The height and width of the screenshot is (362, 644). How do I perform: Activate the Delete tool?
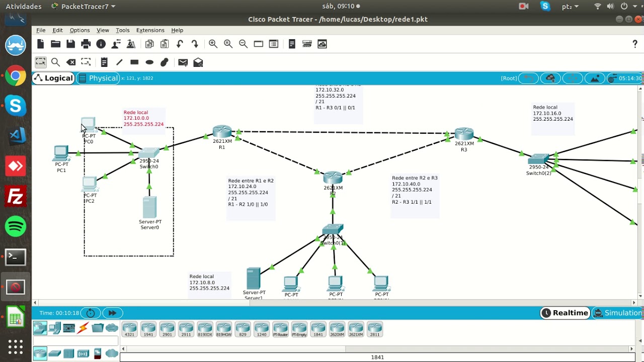71,62
